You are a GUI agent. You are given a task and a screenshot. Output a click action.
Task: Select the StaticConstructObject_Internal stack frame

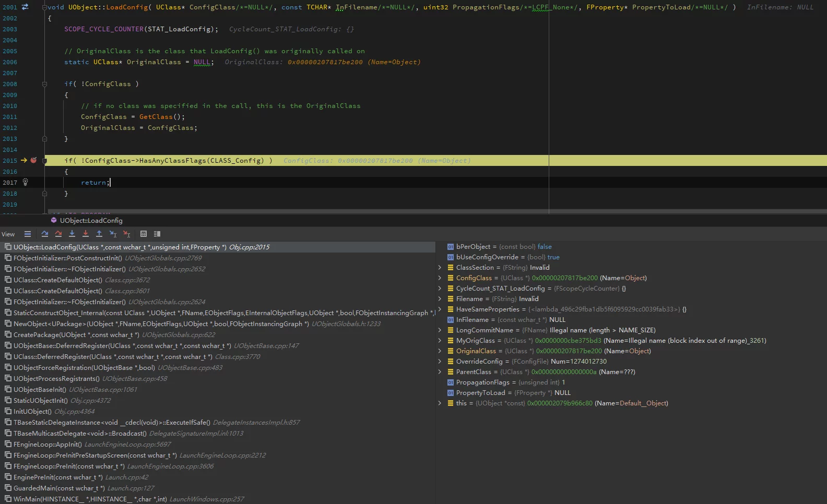point(218,313)
